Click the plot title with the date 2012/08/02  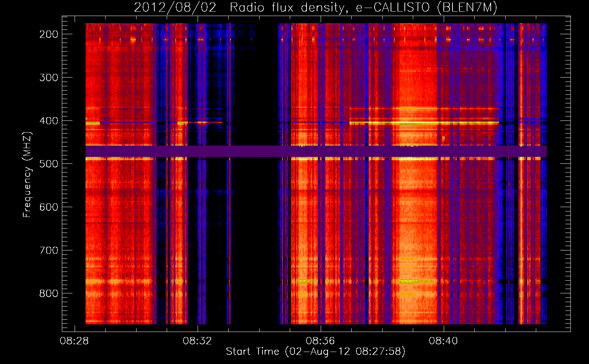point(316,7)
